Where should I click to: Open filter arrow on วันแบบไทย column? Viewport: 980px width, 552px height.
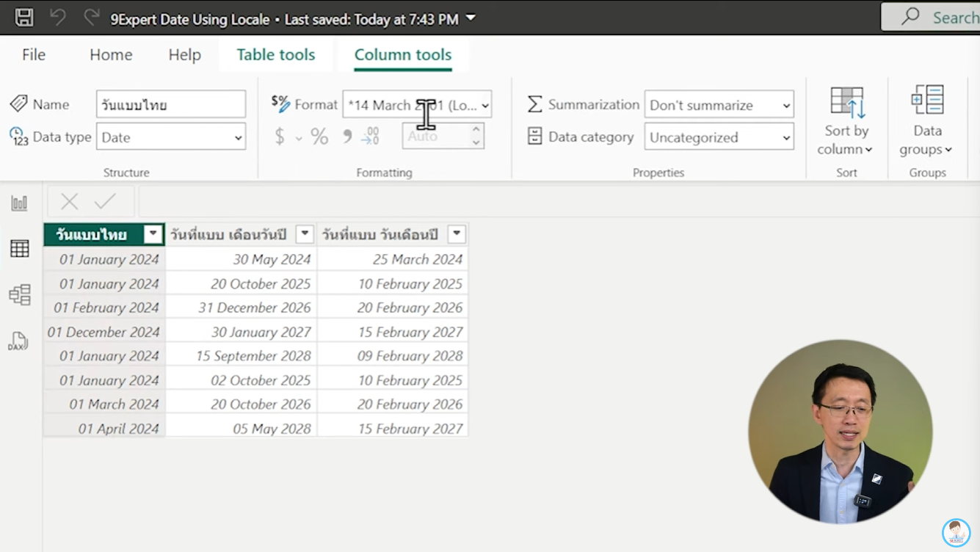click(x=153, y=235)
